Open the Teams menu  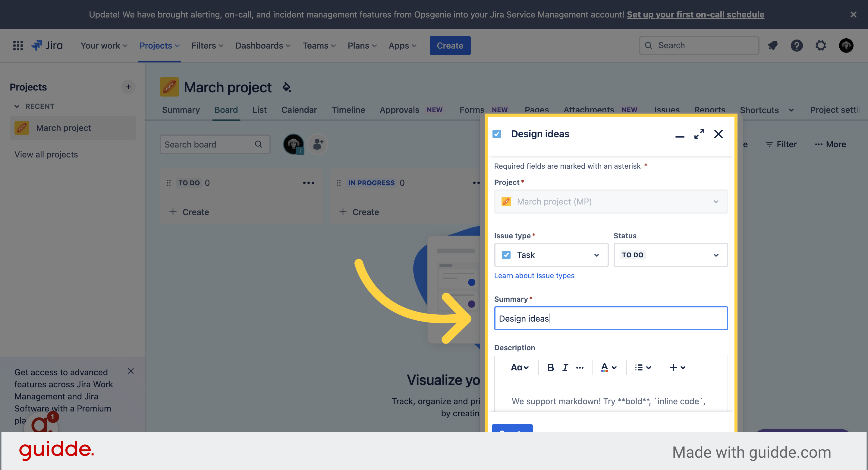(x=318, y=46)
